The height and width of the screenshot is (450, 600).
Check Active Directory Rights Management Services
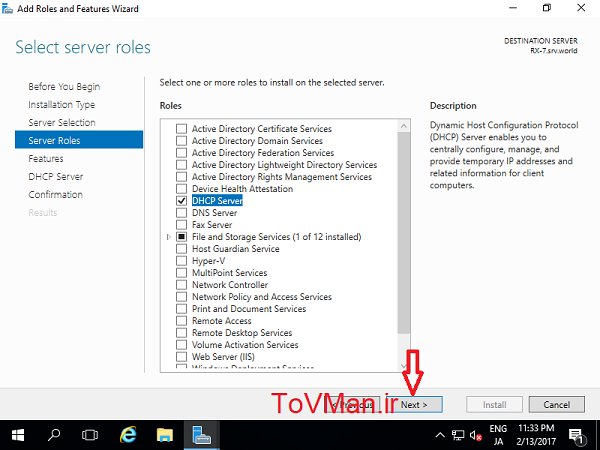[181, 176]
